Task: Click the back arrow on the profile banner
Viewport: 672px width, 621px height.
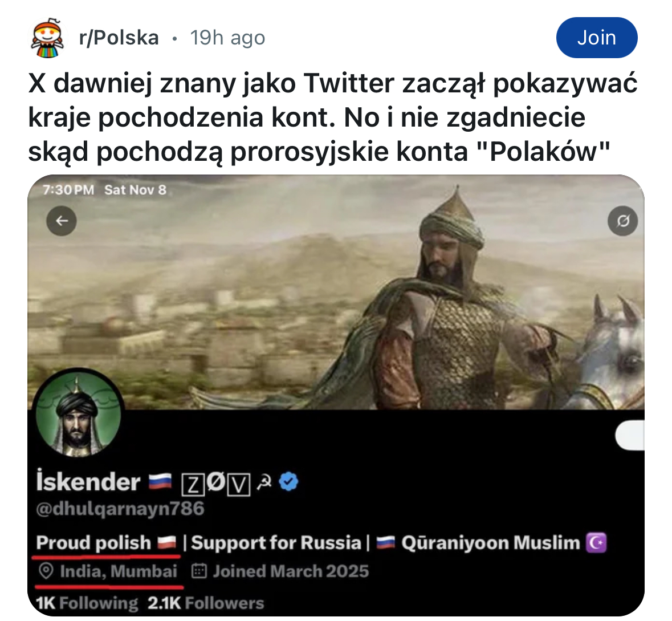Action: [62, 221]
